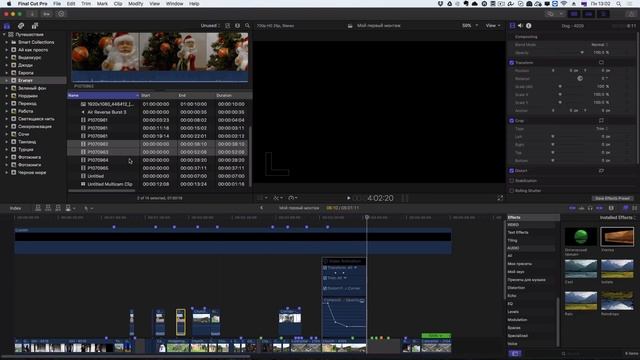The height and width of the screenshot is (360, 640).
Task: Open the viewer View dropdown
Action: pos(493,26)
